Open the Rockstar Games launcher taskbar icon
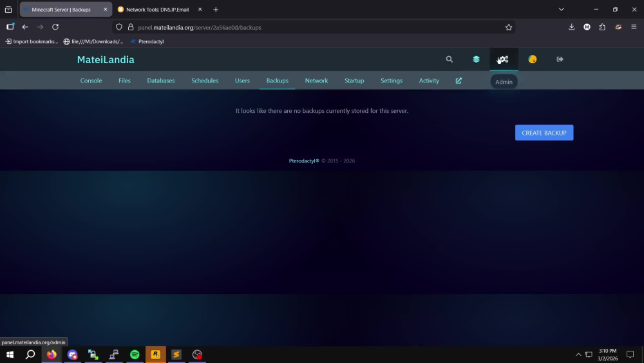 (156, 355)
